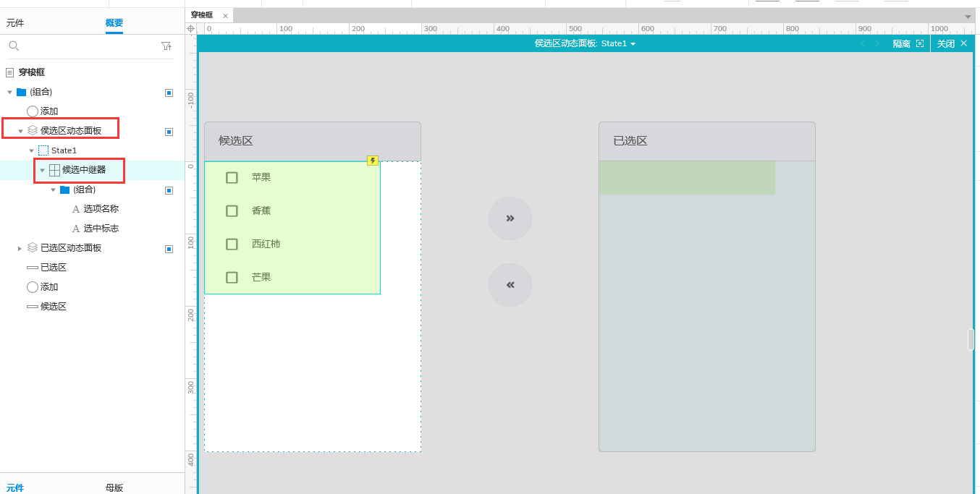This screenshot has height=494, width=980.
Task: Select the repeater grid icon for 候选中继器
Action: [x=54, y=170]
